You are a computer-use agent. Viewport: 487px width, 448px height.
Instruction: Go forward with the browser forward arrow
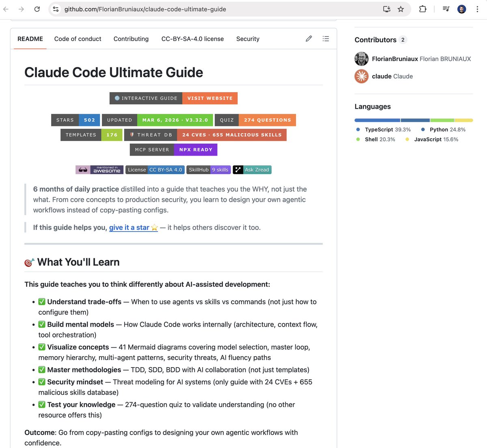tap(21, 9)
